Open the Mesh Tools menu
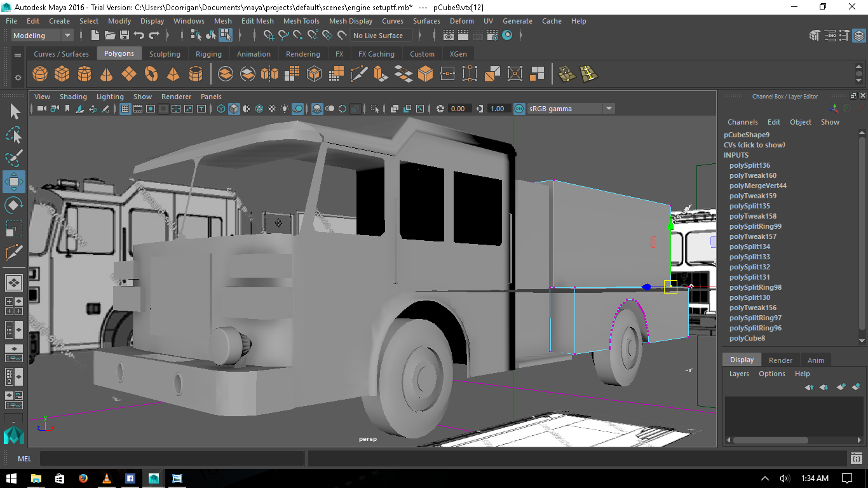Screen dimensions: 868x488 point(301,21)
